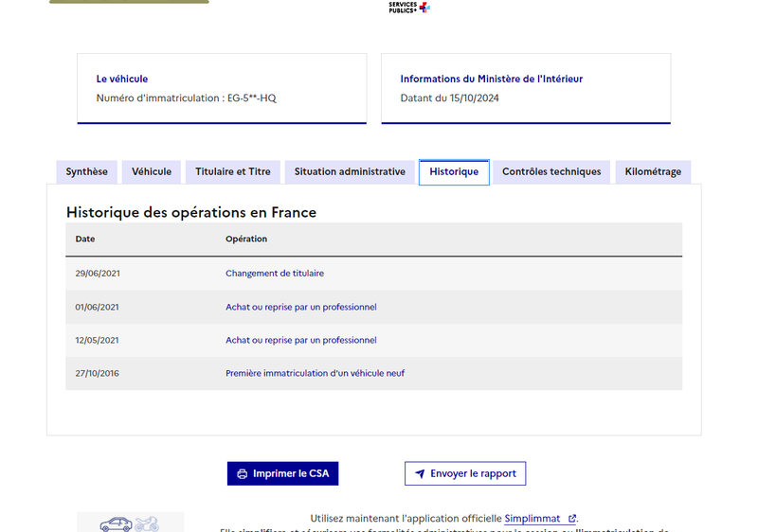Screen dimensions: 758x532
Task: Click the Envoyer le rapport button
Action: pyautogui.click(x=465, y=473)
